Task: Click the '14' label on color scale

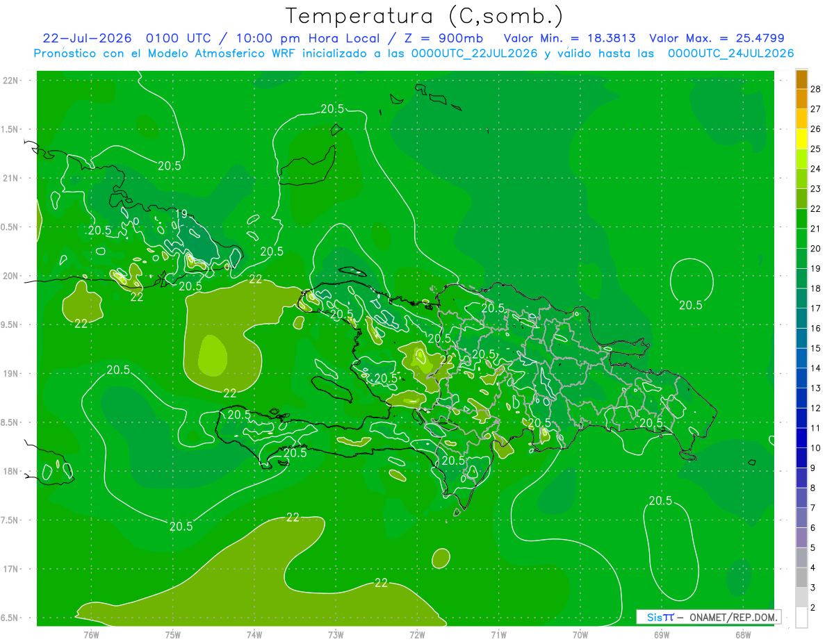Action: 815,368
